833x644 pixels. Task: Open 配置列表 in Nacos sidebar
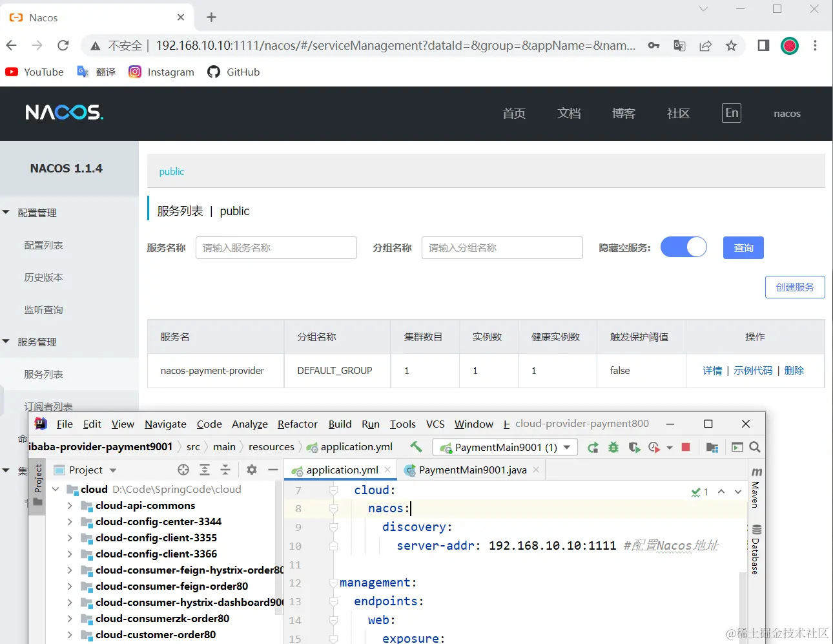43,245
